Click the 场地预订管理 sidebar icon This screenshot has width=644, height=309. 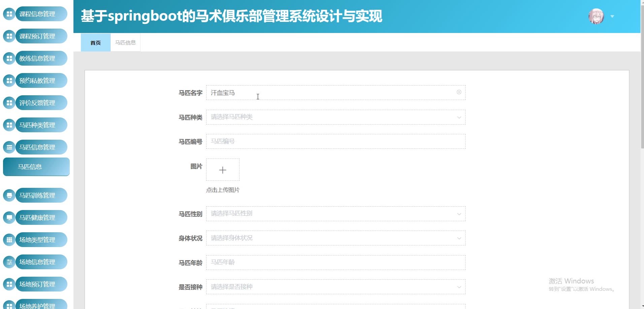(x=9, y=284)
